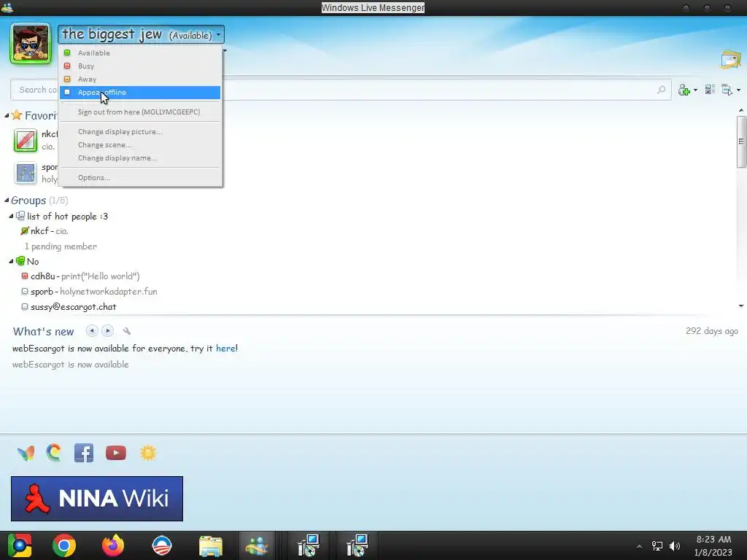This screenshot has width=747, height=560.
Task: Open sporb favorite contact avatar
Action: 26,173
